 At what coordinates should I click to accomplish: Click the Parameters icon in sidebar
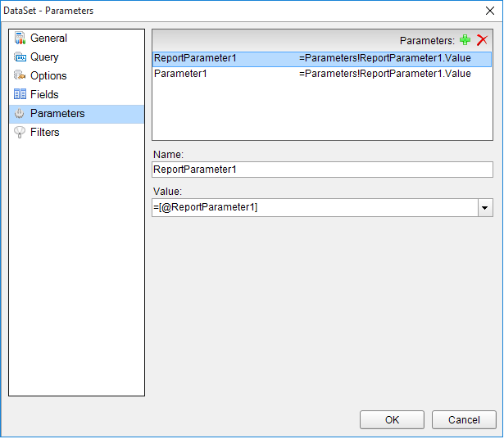(20, 114)
